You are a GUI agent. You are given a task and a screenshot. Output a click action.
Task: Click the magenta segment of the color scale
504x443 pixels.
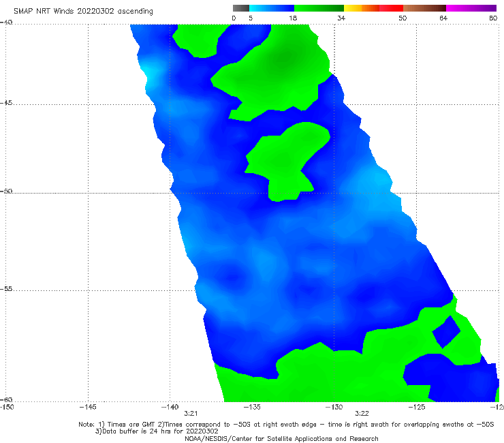tap(471, 8)
